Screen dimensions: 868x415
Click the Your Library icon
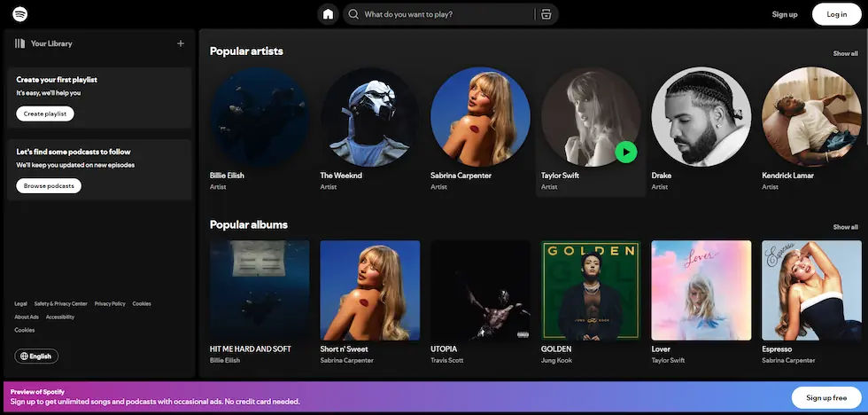click(19, 43)
